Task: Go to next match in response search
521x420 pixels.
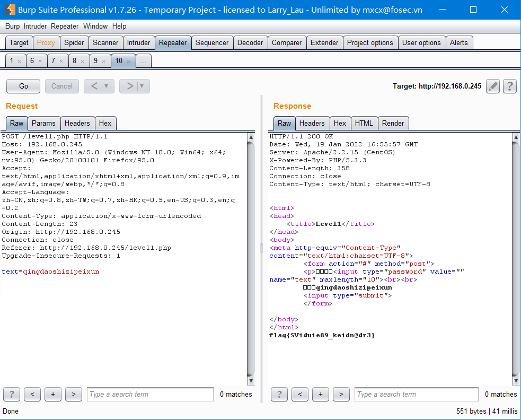Action: click(x=341, y=394)
